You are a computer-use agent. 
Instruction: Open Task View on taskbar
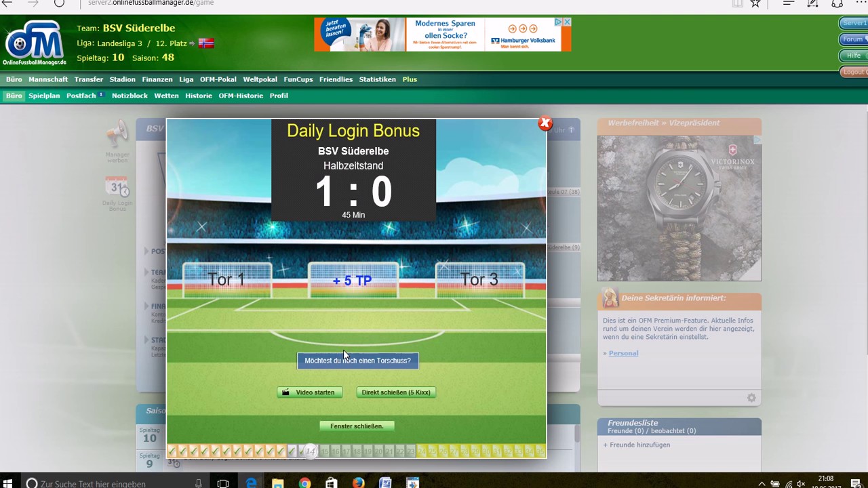[223, 483]
